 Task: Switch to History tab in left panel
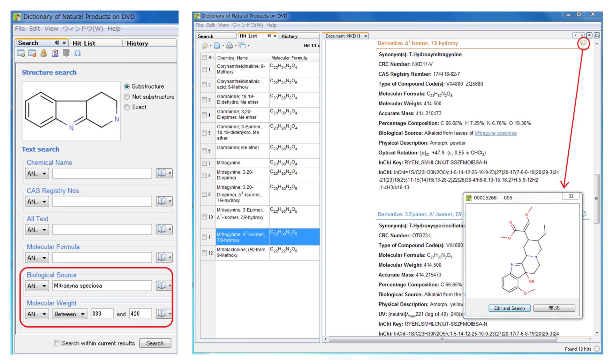pyautogui.click(x=137, y=43)
